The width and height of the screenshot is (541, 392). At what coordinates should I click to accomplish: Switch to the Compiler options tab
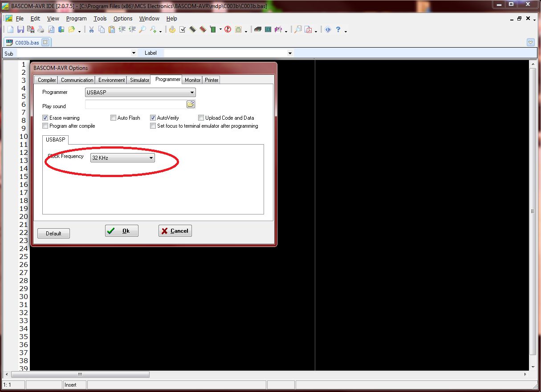tap(47, 80)
